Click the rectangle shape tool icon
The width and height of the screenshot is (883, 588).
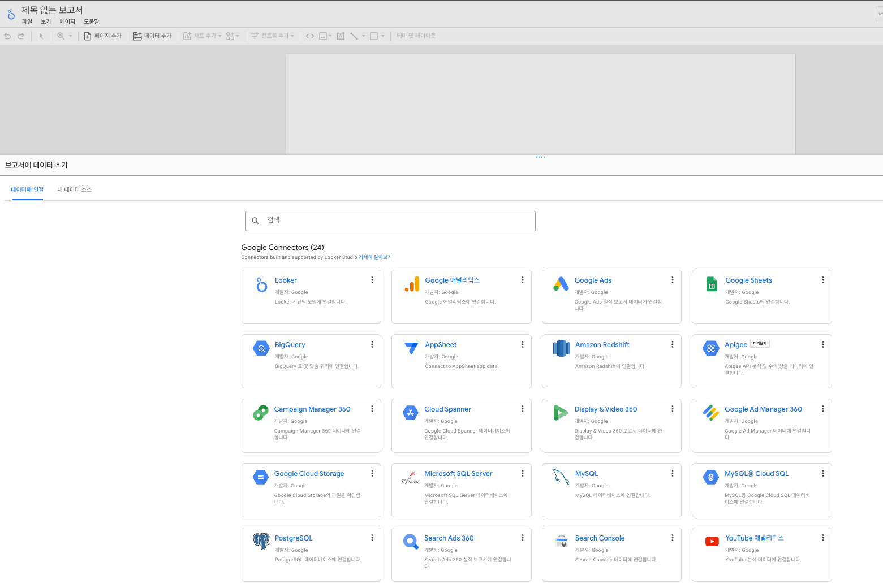(x=374, y=36)
